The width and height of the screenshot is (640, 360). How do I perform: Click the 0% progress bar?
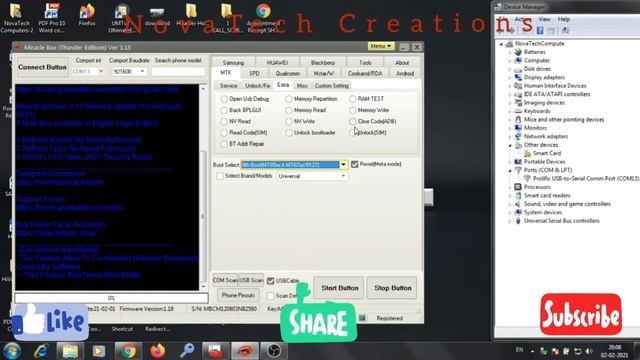click(111, 298)
